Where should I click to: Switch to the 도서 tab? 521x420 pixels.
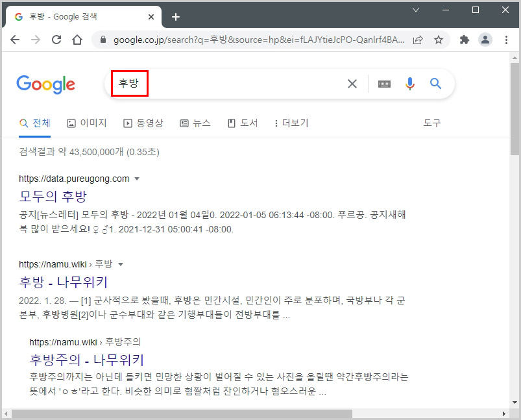pos(243,123)
